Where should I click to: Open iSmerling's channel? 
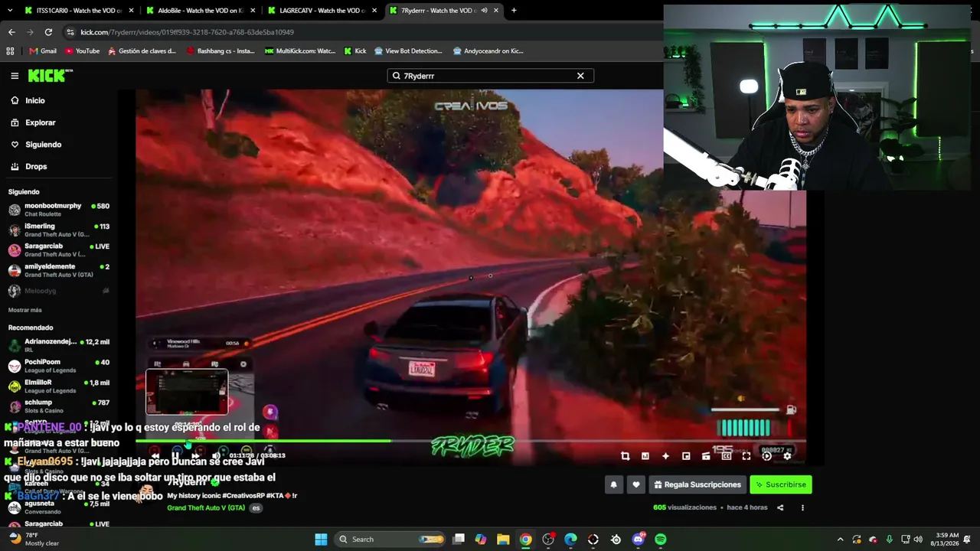[x=59, y=230]
